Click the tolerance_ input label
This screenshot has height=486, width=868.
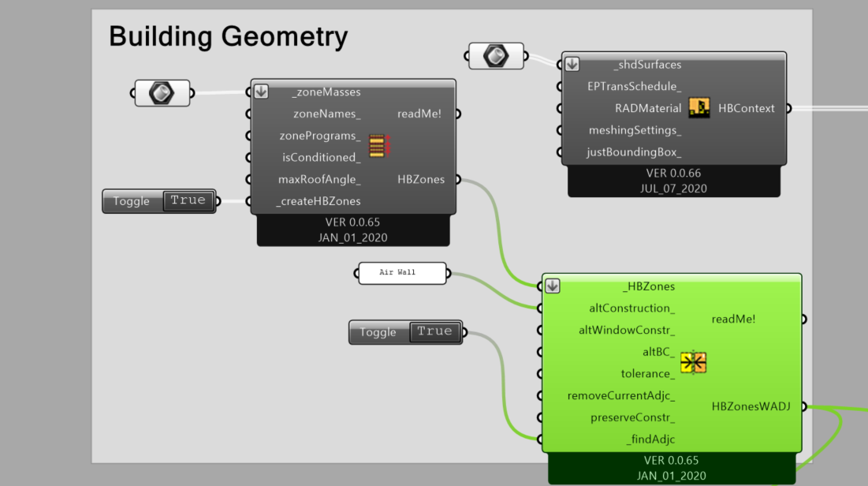[648, 374]
